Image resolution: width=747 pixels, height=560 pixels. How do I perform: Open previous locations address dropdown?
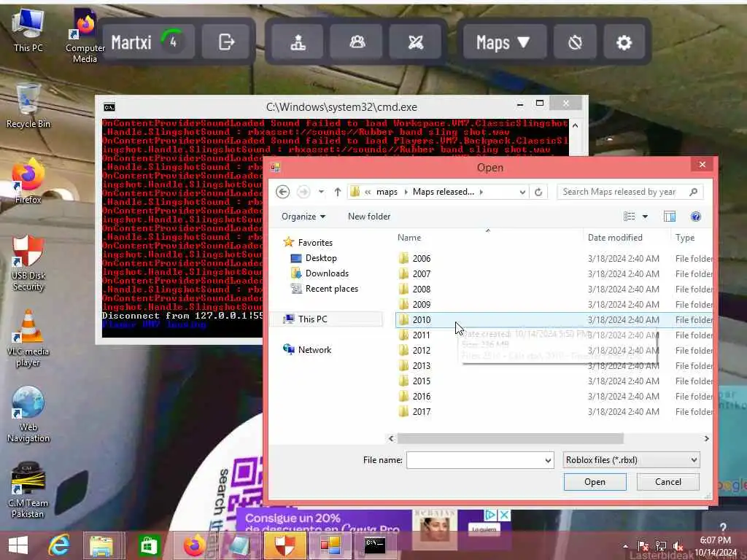coord(522,192)
